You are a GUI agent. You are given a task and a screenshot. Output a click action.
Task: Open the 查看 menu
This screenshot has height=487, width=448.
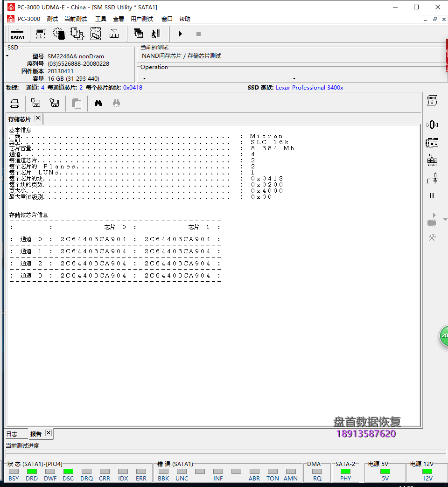[119, 19]
